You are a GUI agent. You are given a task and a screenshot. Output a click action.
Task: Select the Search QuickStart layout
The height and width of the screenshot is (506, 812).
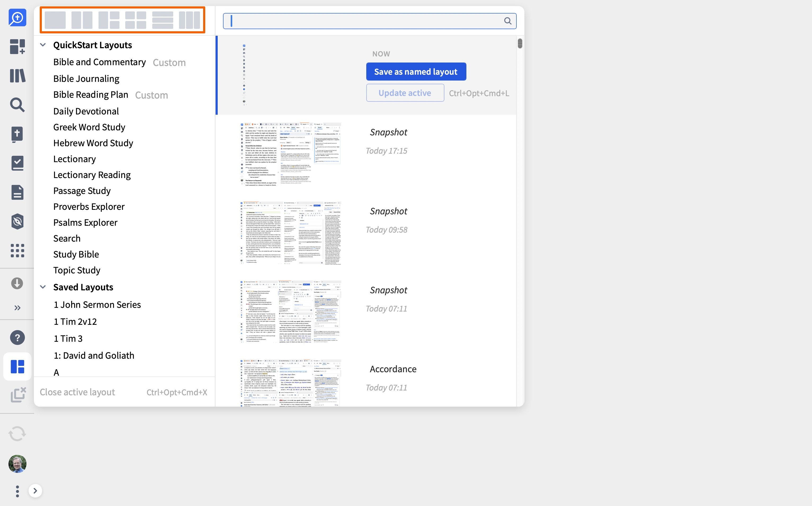point(67,238)
